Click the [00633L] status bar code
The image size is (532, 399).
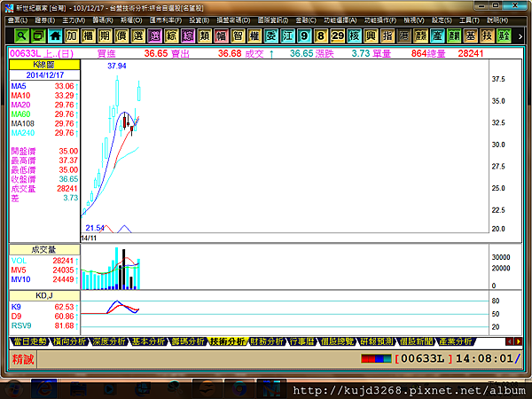(423, 358)
